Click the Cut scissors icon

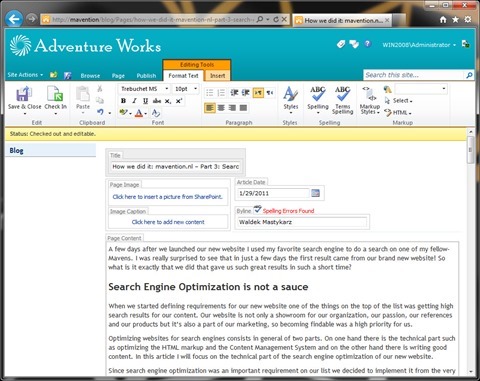100,89
